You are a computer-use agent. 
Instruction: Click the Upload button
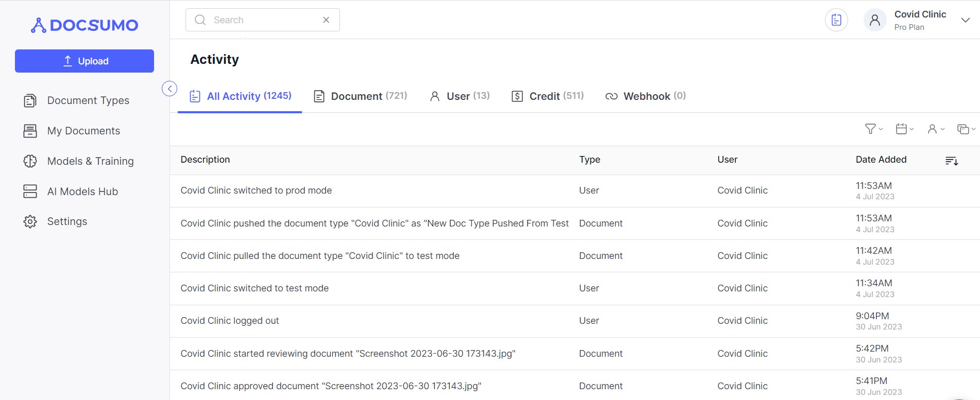coord(85,61)
